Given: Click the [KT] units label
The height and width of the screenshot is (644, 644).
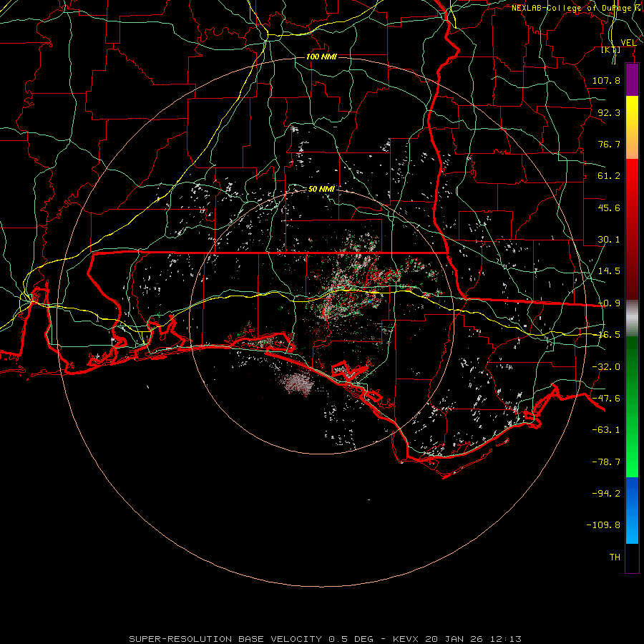Looking at the screenshot, I should click(611, 50).
